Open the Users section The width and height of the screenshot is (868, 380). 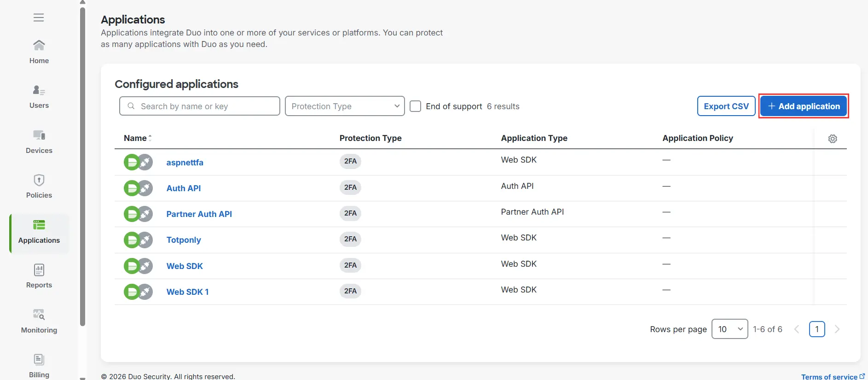tap(39, 97)
